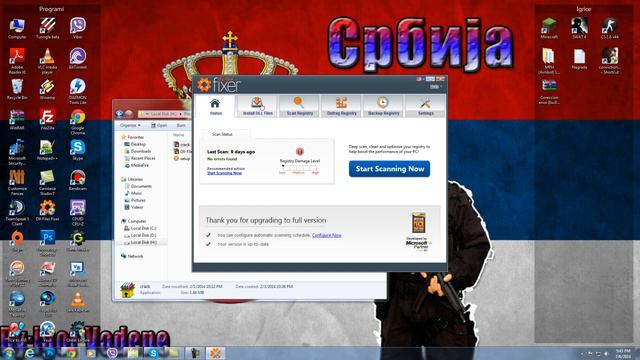
Task: Select the Google Chrome desktop shortcut
Action: click(78, 122)
